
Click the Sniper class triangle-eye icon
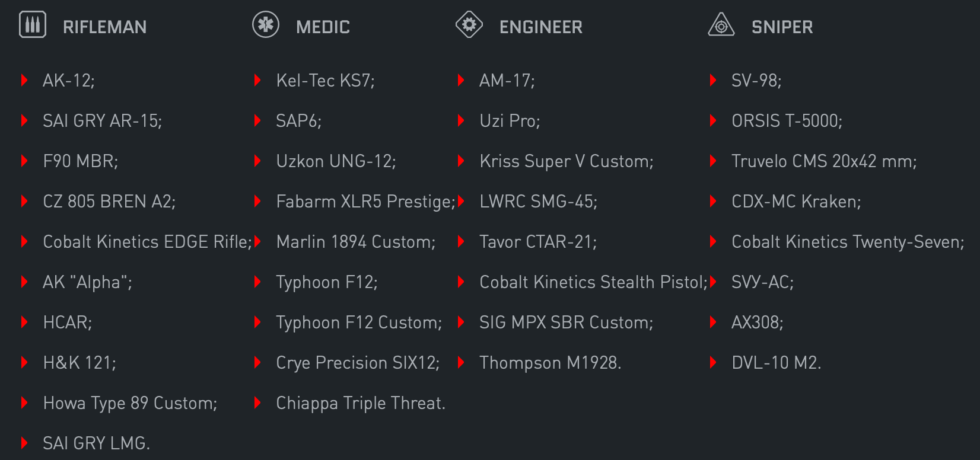tap(721, 25)
